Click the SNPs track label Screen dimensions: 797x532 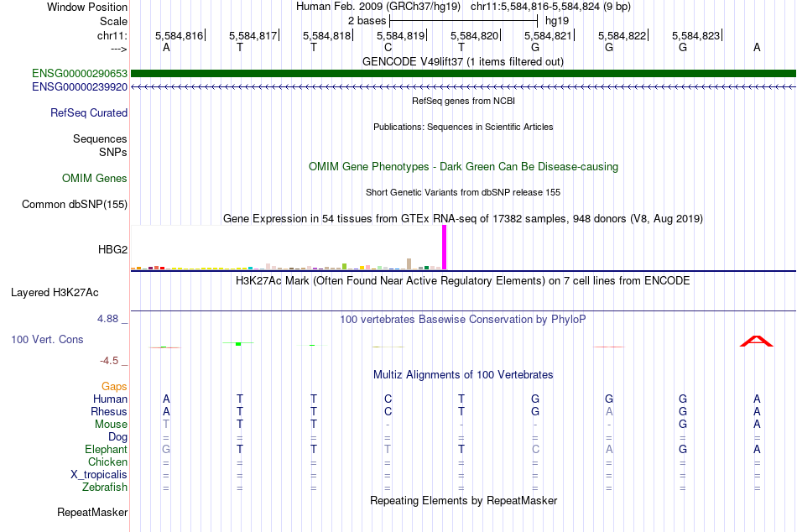pos(113,152)
